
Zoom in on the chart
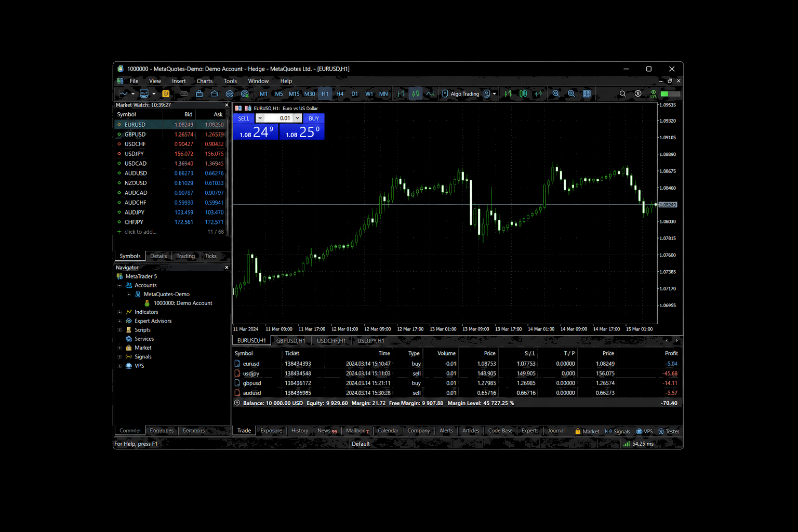click(556, 94)
